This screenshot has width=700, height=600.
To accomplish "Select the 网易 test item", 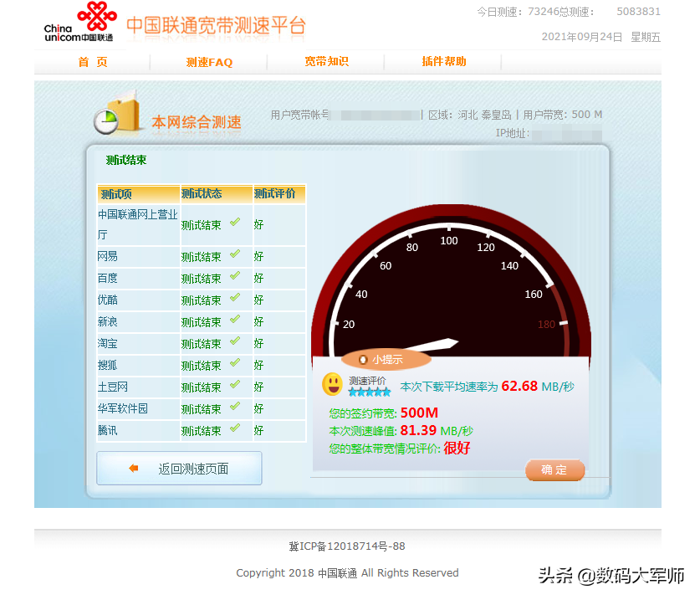I will pyautogui.click(x=108, y=256).
